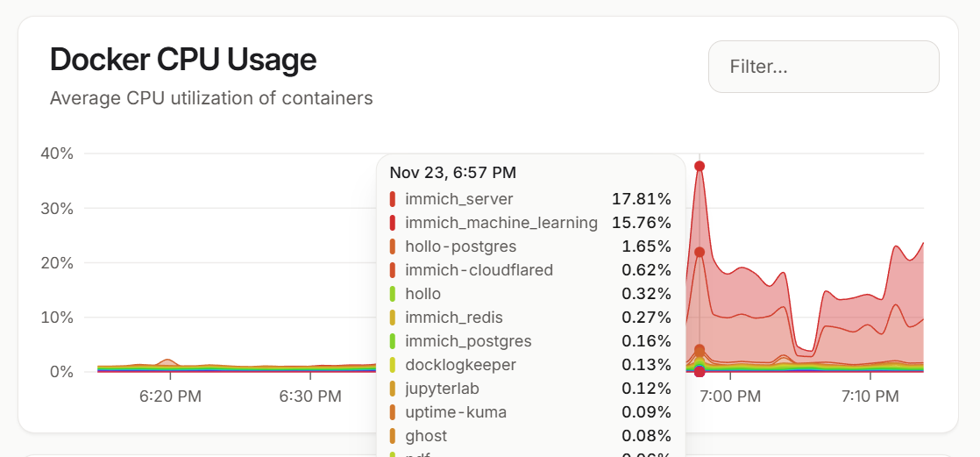This screenshot has width=980, height=457.
Task: Click the immich_server red color marker
Action: point(393,199)
